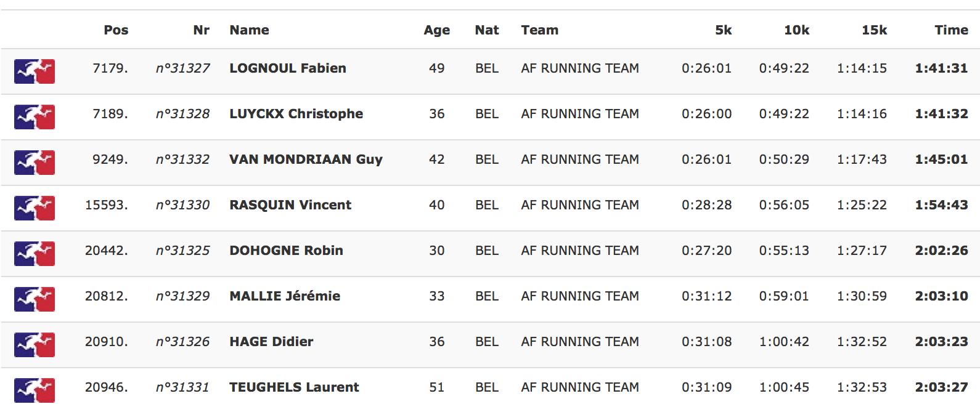
Task: Click the runner icon in LUYCKX Christophe row
Action: [35, 117]
